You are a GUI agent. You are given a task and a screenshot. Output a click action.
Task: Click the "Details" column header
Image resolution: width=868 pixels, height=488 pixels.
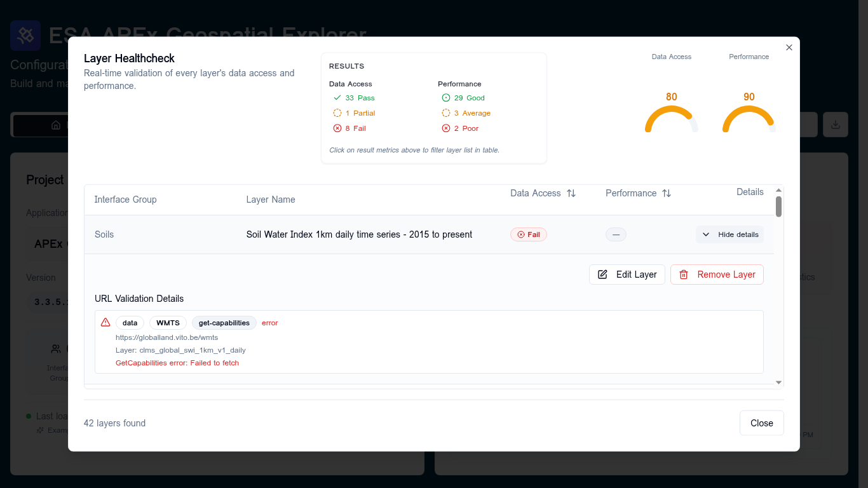point(750,192)
